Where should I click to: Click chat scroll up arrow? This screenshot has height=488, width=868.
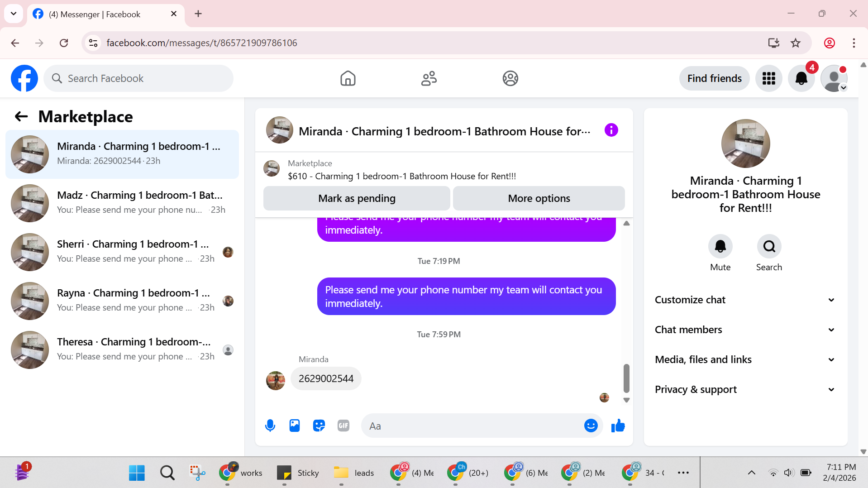click(x=626, y=223)
